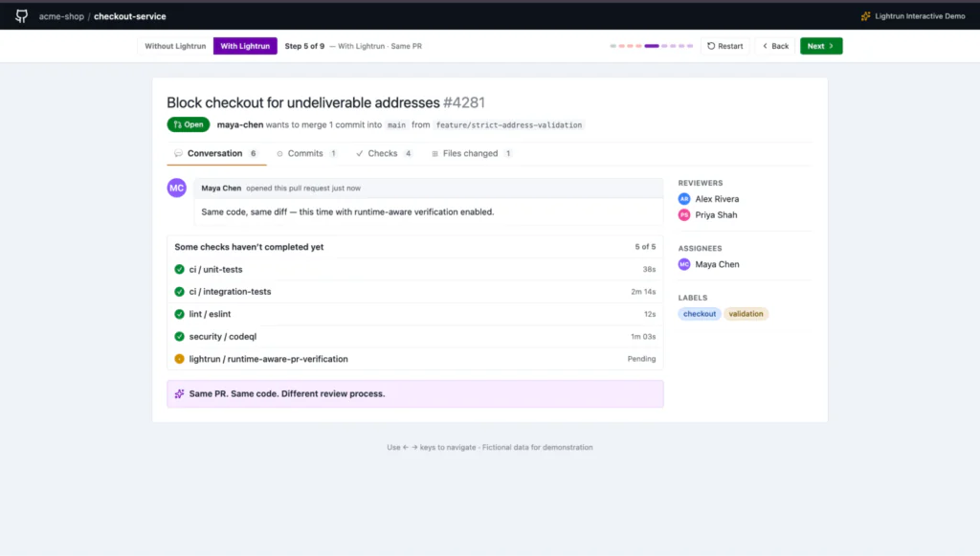Click the pull request number #4281

tap(464, 102)
